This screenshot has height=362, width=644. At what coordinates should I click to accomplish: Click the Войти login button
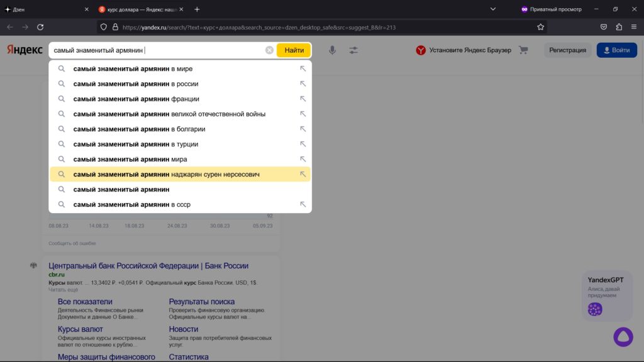[x=616, y=50]
